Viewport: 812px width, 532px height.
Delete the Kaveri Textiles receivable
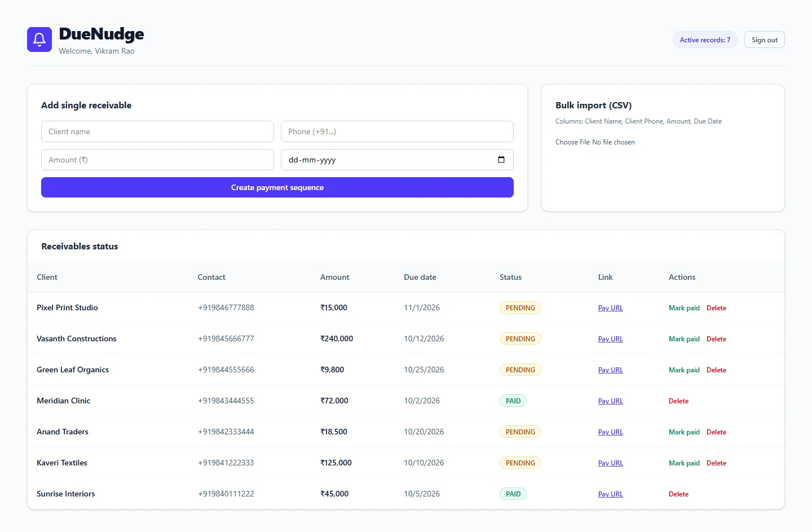[716, 463]
